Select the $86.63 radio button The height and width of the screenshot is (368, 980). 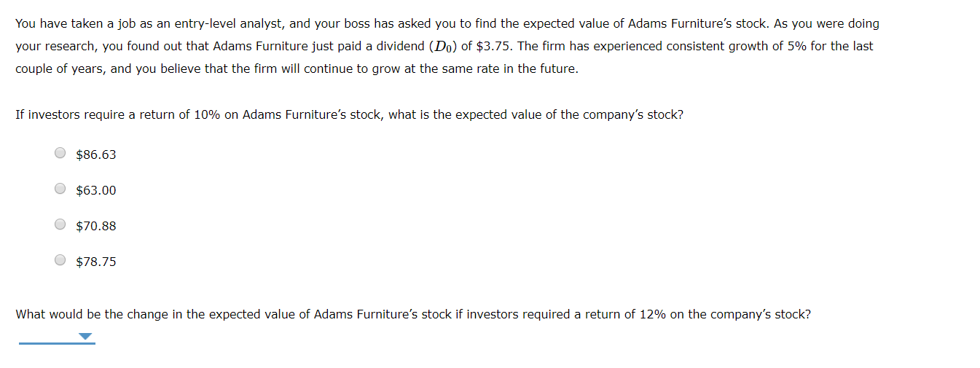tap(60, 153)
